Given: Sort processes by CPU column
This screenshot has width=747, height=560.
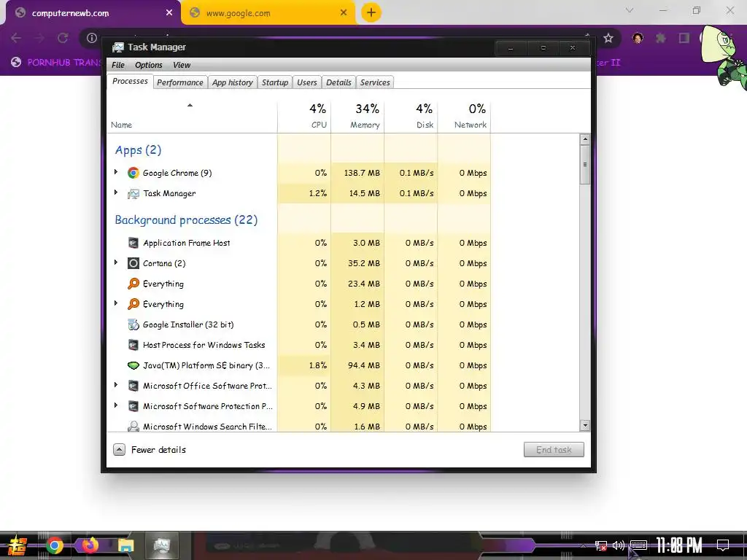Looking at the screenshot, I should point(304,116).
